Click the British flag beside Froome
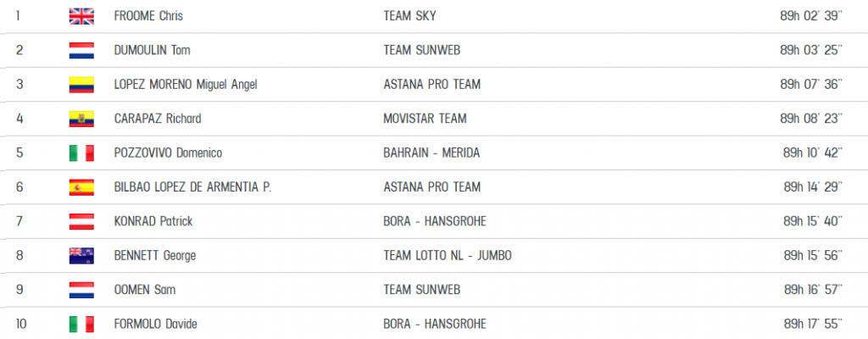The image size is (868, 339). [x=81, y=16]
